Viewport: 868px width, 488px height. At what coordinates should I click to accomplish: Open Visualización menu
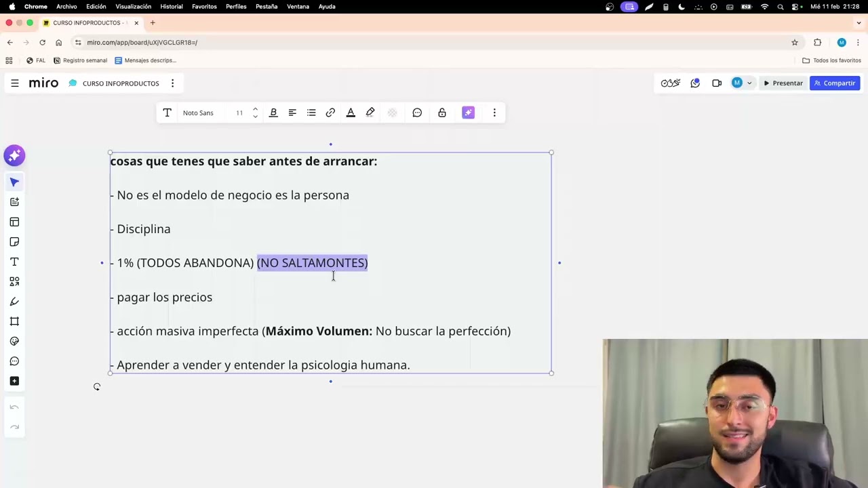pyautogui.click(x=133, y=6)
